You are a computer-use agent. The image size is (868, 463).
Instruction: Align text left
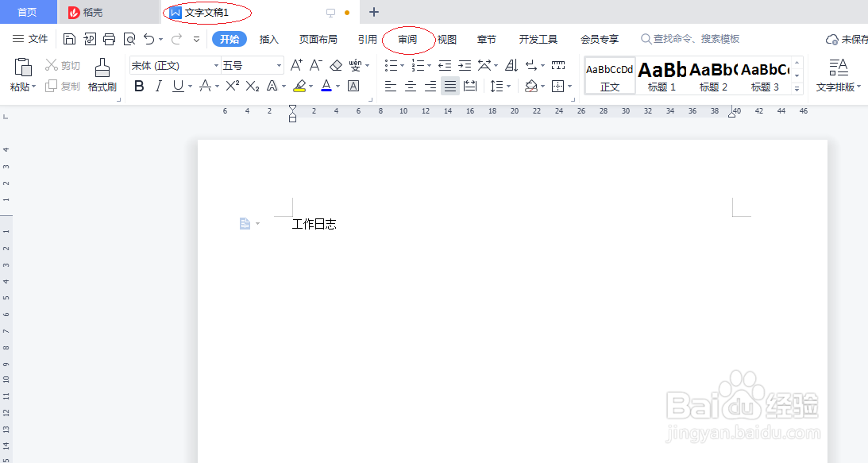point(391,86)
